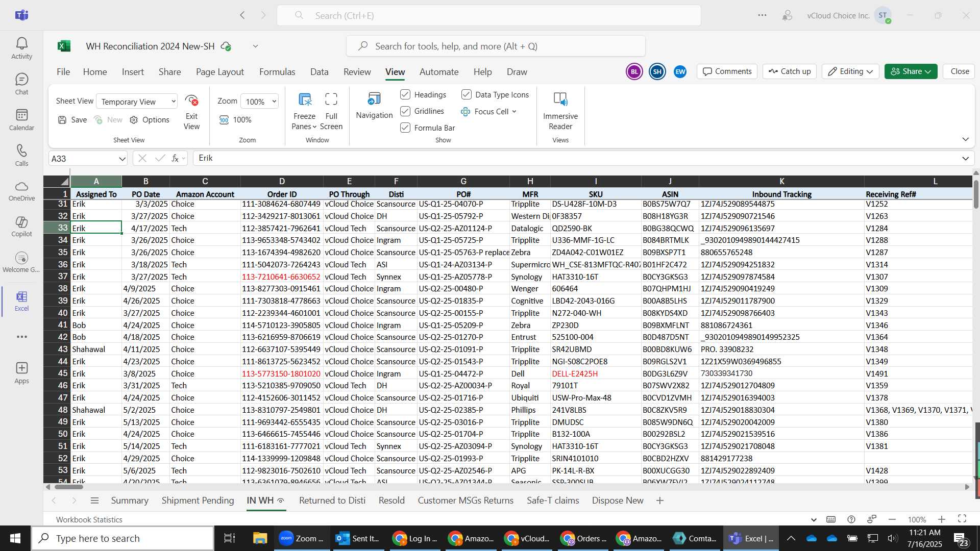This screenshot has height=551, width=980.
Task: Open the file name dropdown chevron
Action: click(x=255, y=46)
